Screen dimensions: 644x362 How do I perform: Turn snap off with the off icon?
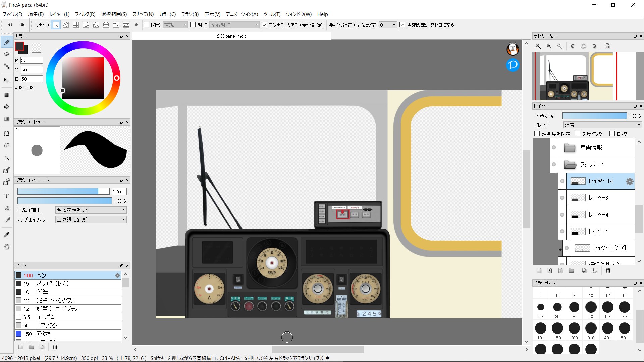tap(56, 25)
